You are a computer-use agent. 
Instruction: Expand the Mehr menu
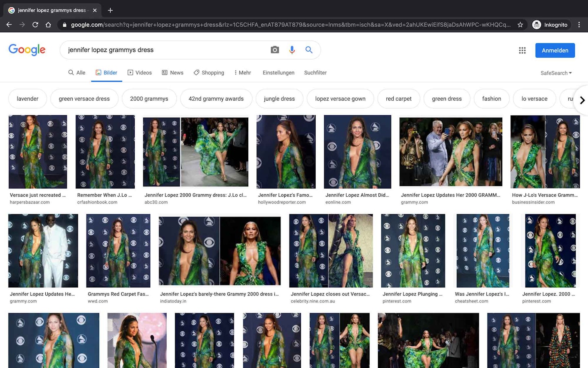tap(243, 72)
